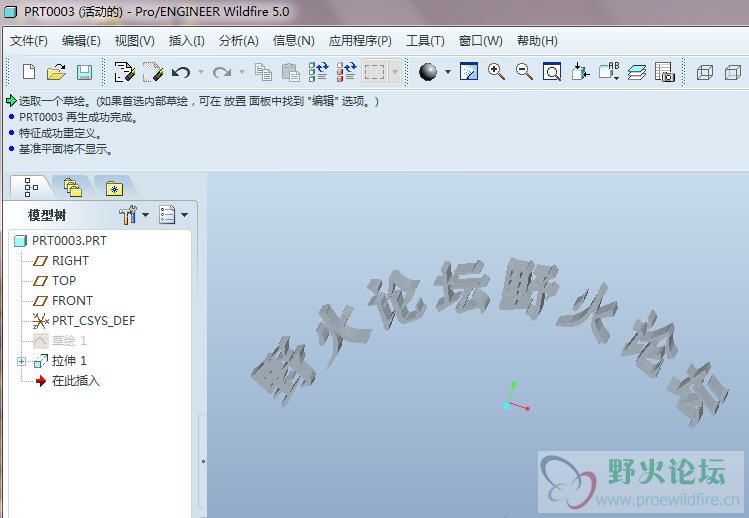Open the saved view list icon

coord(610,71)
